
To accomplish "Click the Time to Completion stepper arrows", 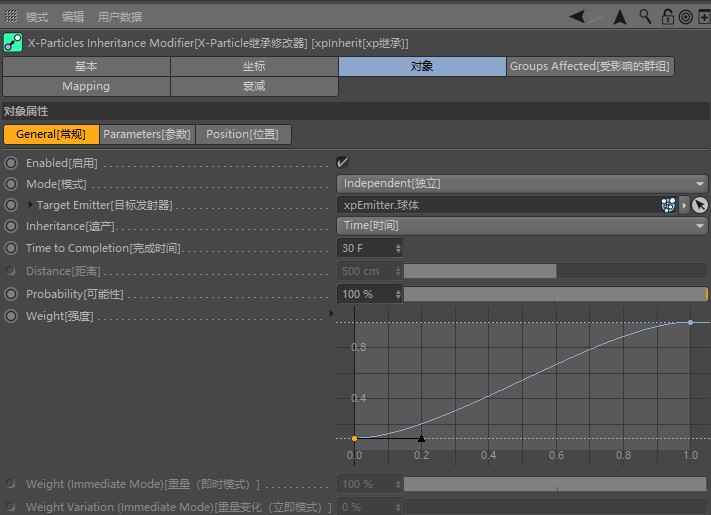I will click(x=398, y=248).
